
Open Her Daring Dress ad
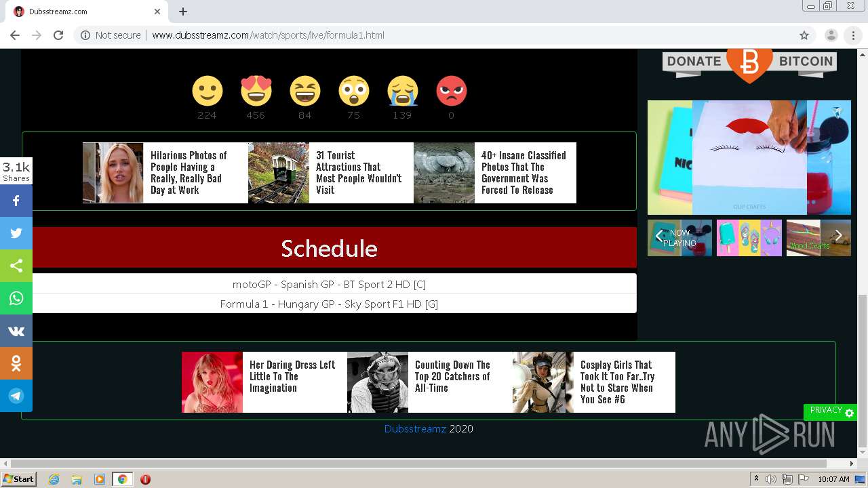pyautogui.click(x=264, y=382)
